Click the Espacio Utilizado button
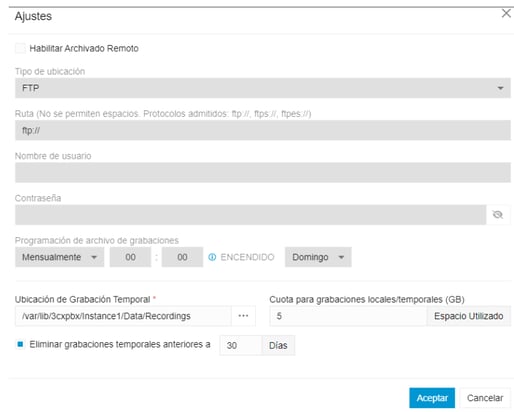 point(468,316)
